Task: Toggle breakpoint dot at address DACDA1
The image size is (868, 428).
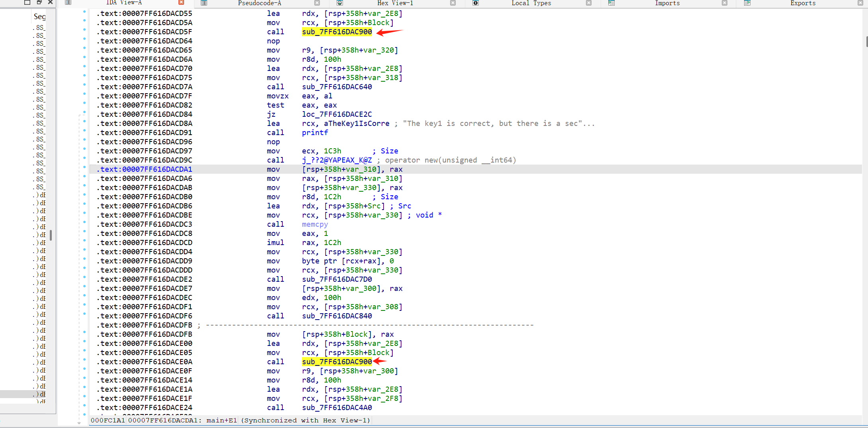Action: coord(84,167)
